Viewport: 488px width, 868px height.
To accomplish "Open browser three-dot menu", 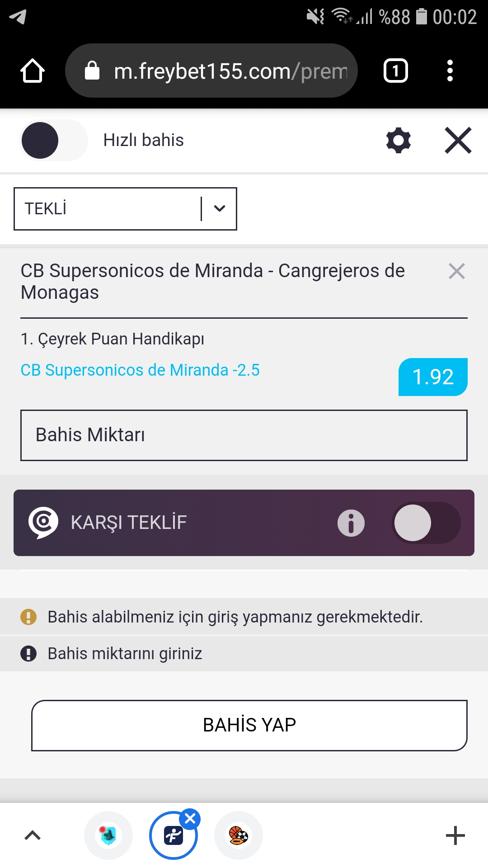I will [x=450, y=71].
